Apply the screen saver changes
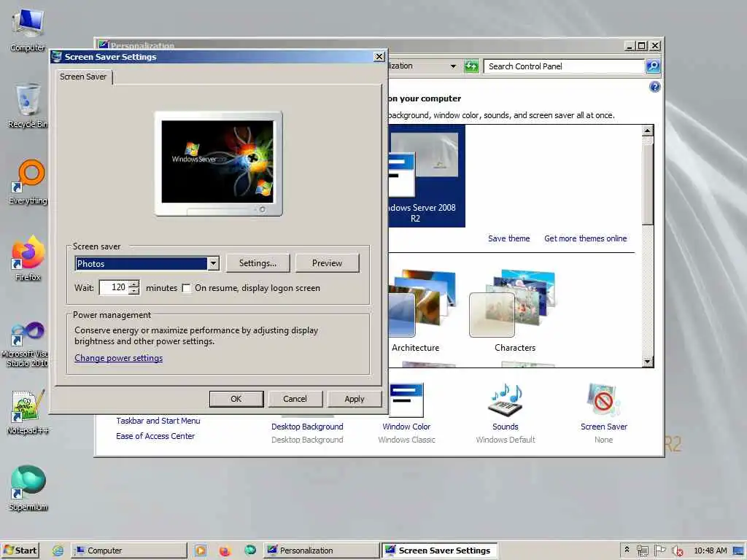 pyautogui.click(x=355, y=399)
